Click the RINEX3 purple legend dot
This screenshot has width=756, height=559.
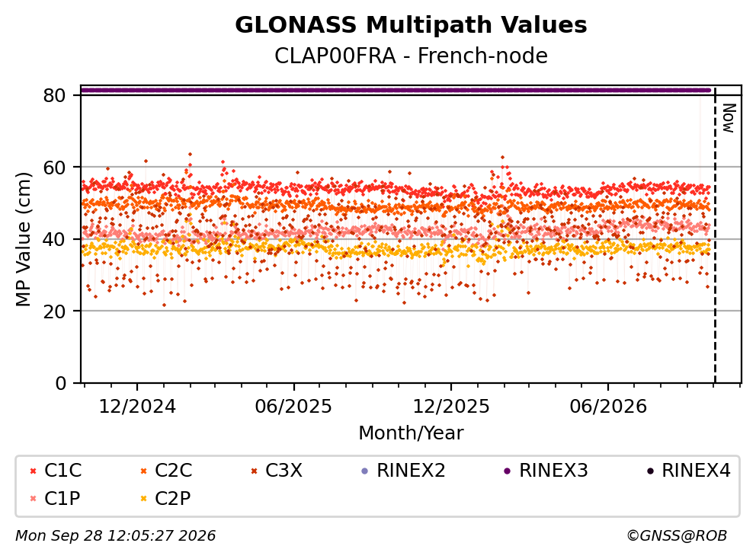pos(508,471)
